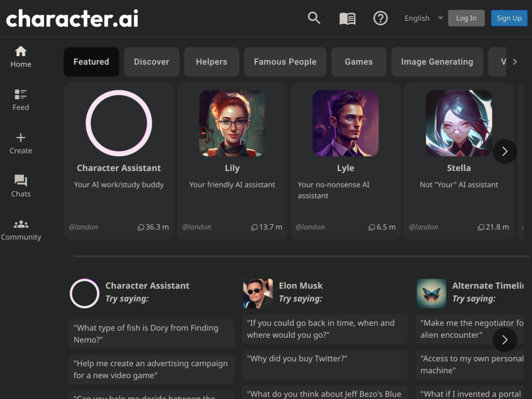Switch to the Discover tab
The width and height of the screenshot is (532, 399).
152,62
